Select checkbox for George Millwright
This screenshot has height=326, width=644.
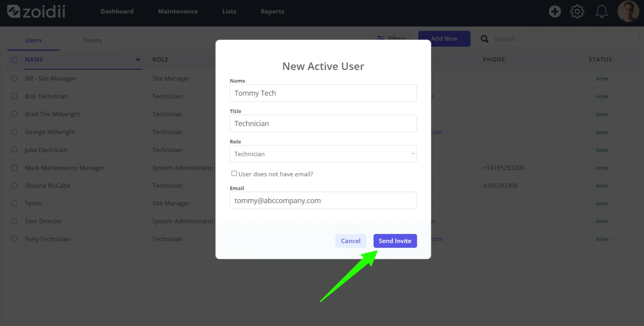pos(14,132)
